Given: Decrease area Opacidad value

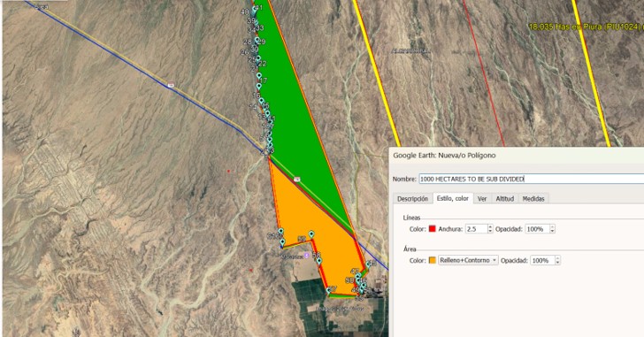Looking at the screenshot, I should (557, 263).
